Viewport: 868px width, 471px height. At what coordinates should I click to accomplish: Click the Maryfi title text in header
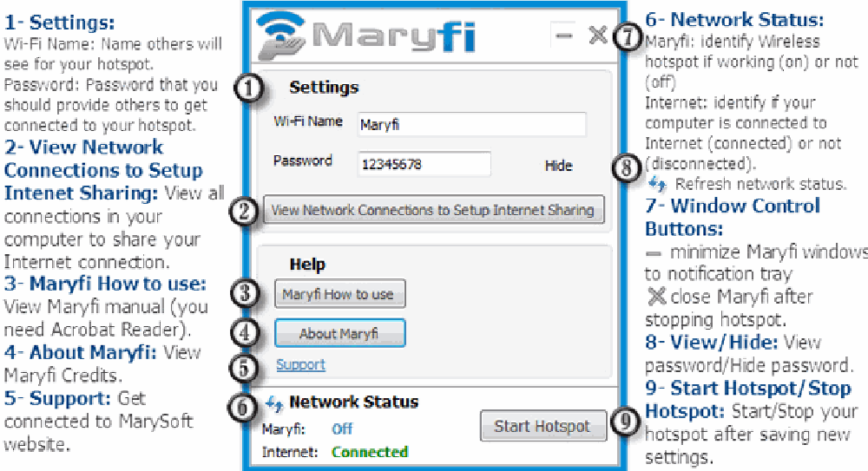point(393,36)
